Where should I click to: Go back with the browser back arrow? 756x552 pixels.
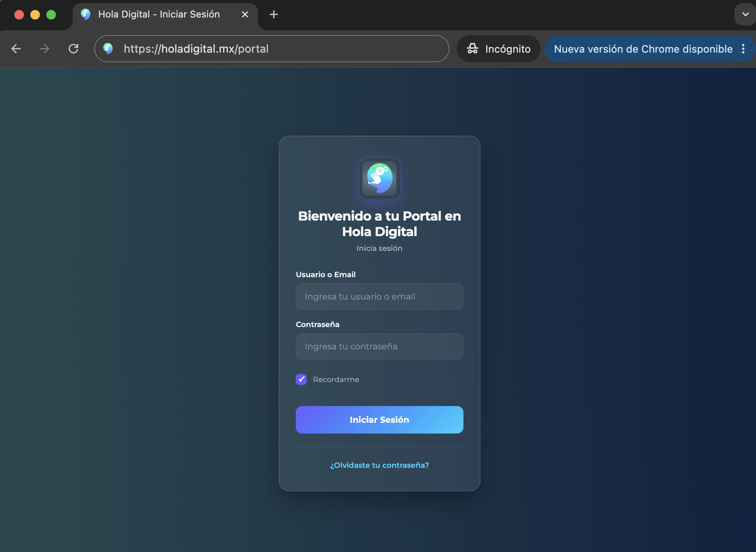pyautogui.click(x=16, y=49)
